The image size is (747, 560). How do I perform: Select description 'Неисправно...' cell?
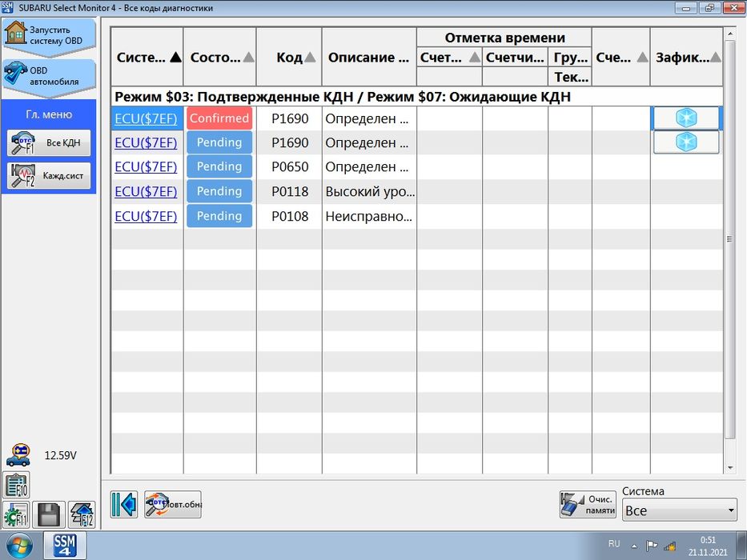point(370,216)
